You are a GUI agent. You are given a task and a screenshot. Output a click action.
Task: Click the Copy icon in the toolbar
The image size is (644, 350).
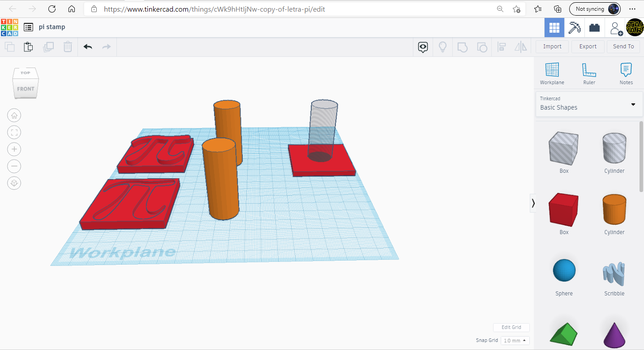coord(9,47)
